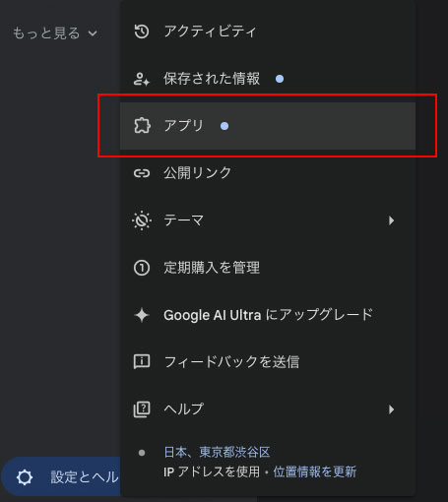Click the 公開リンク chain link icon
The width and height of the screenshot is (448, 502).
pyautogui.click(x=142, y=173)
